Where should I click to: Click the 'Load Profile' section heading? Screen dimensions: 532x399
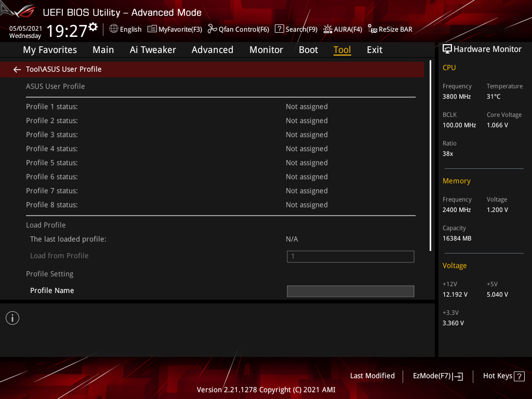pos(46,225)
